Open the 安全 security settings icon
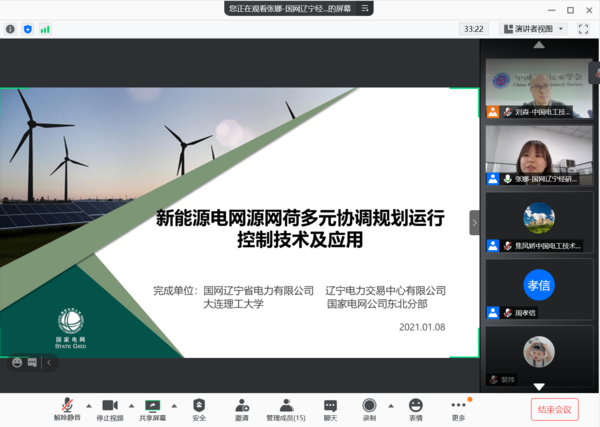 coord(199,406)
